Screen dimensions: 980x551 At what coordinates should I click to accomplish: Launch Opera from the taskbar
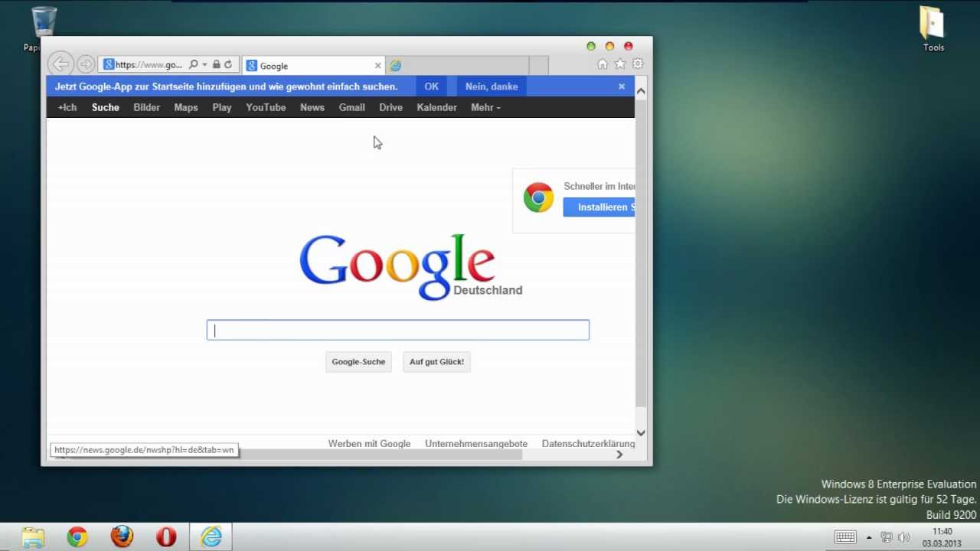pyautogui.click(x=166, y=537)
